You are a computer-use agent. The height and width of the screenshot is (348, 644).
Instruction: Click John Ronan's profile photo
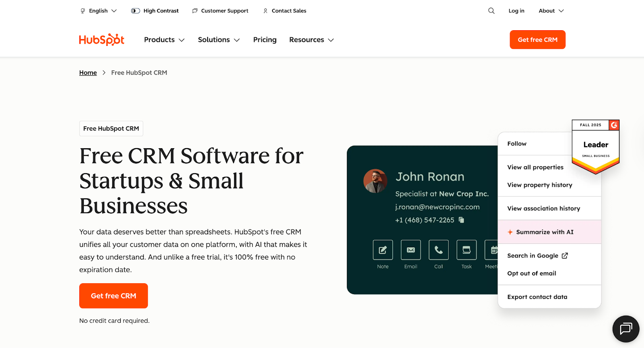pos(375,181)
